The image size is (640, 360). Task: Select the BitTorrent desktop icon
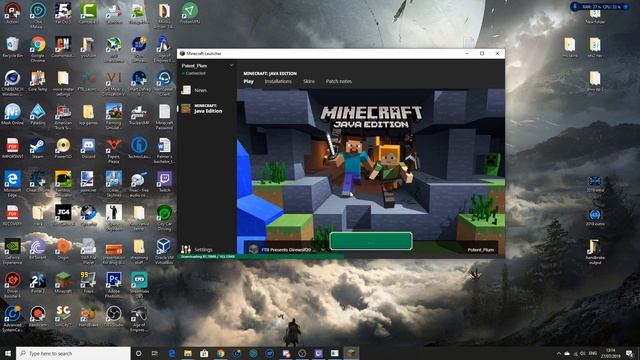[38, 249]
